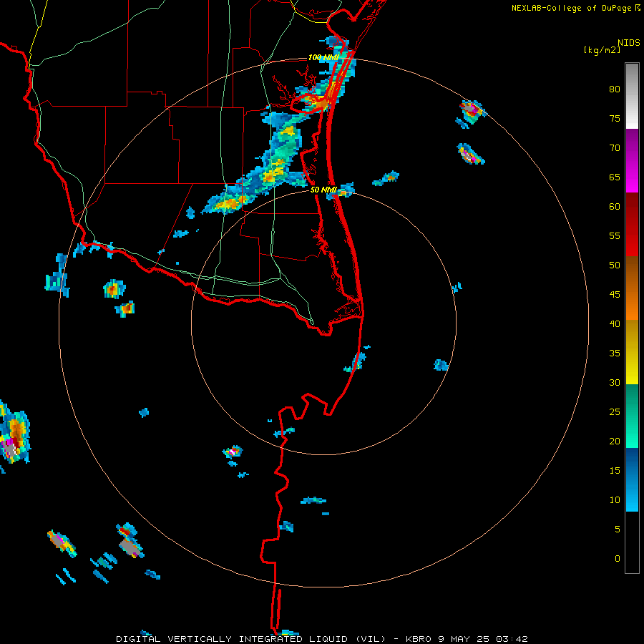Click the legend value 5

click(618, 529)
